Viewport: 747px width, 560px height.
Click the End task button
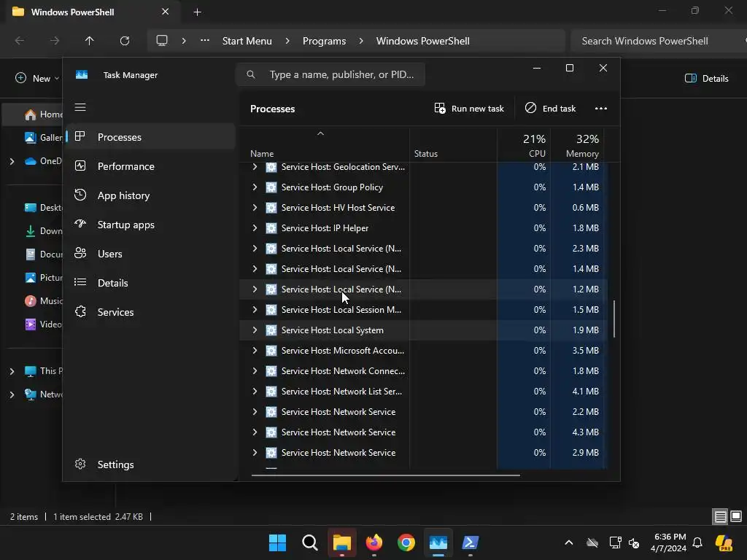550,109
